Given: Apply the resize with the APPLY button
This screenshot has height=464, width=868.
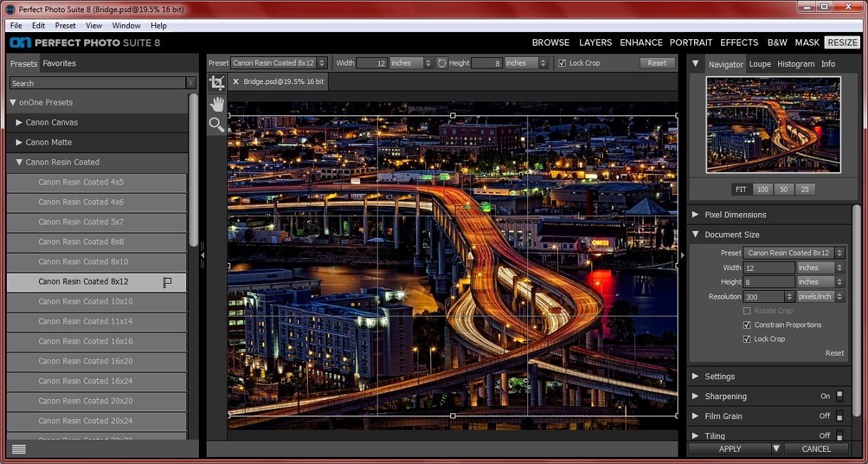Looking at the screenshot, I should [x=730, y=449].
